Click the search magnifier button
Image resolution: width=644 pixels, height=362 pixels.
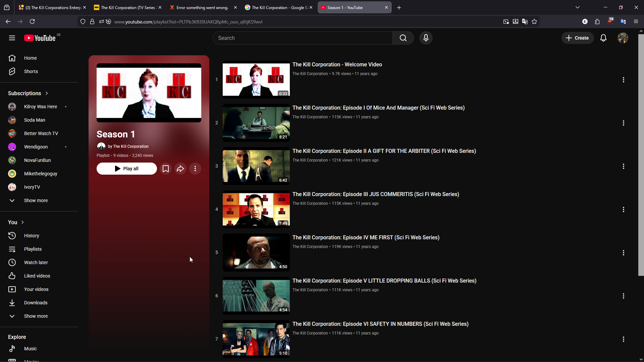[x=403, y=38]
